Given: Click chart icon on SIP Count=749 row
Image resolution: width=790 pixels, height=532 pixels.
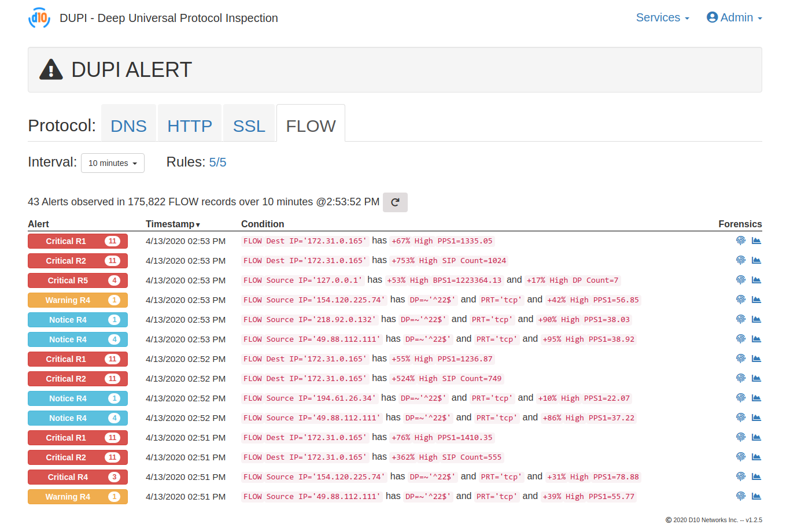Looking at the screenshot, I should tap(756, 378).
